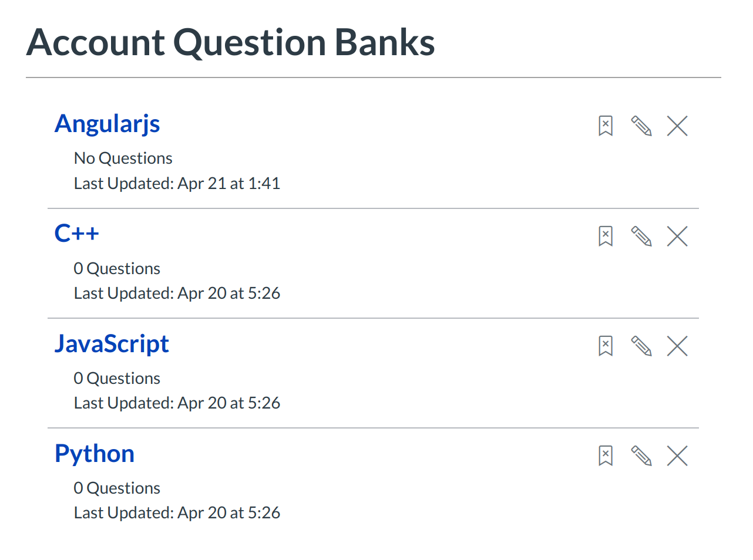Open the Angularjs question bank link
The image size is (753, 560).
click(x=107, y=124)
